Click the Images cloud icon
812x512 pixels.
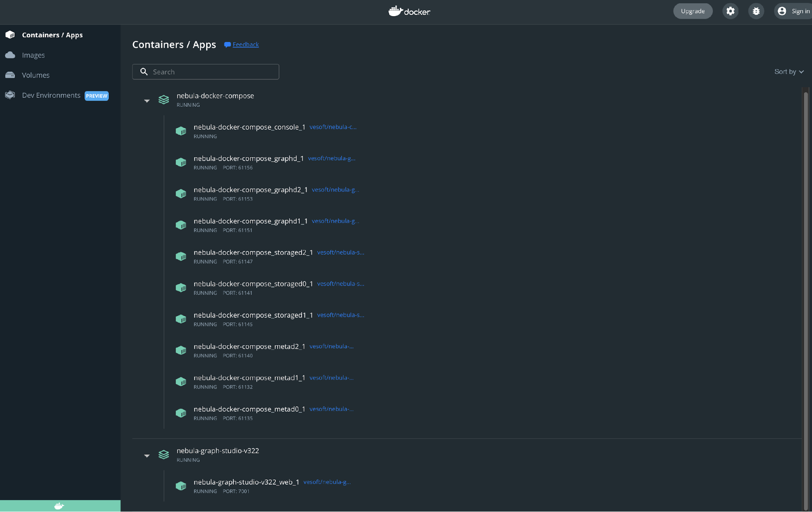[10, 55]
